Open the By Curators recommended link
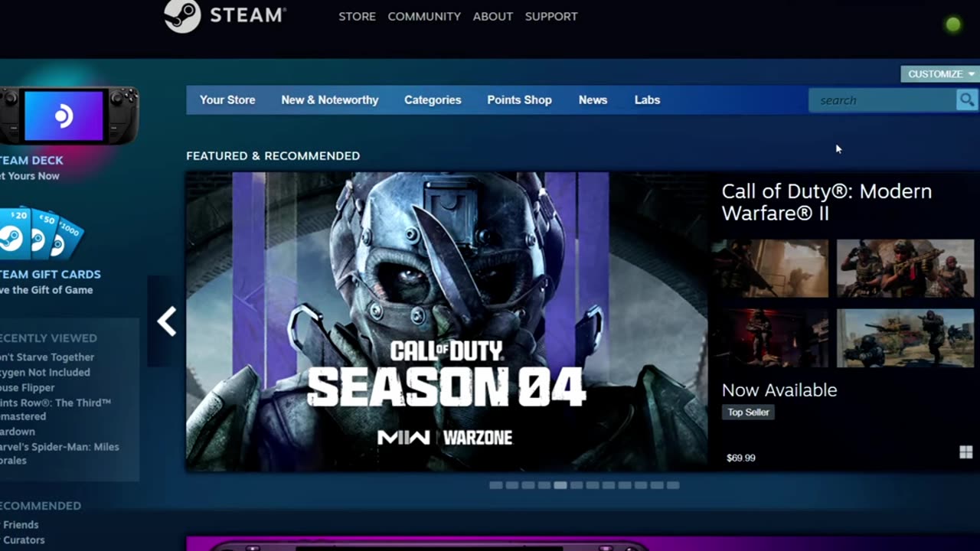Screen dimensions: 980x551 point(22,540)
